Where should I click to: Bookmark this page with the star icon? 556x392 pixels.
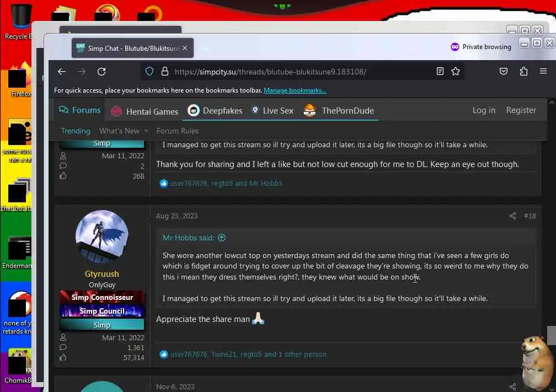coord(456,72)
